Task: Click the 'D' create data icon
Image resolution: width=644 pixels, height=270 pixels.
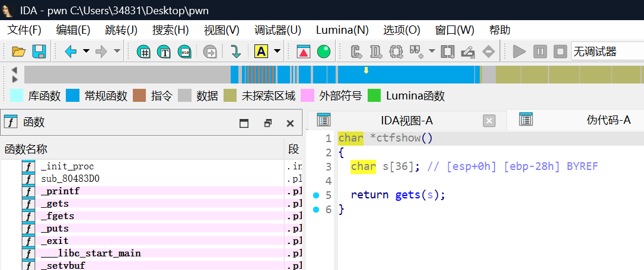Action: point(376,52)
